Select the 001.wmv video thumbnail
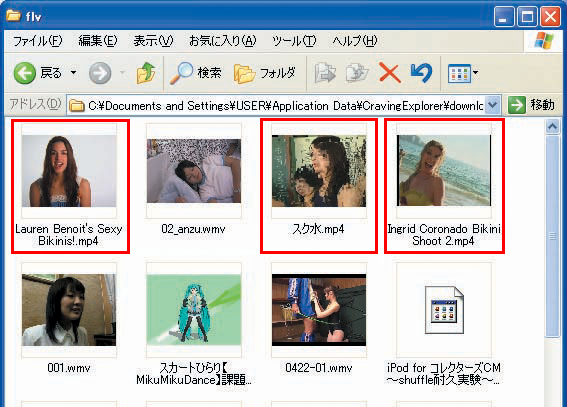 [69, 310]
